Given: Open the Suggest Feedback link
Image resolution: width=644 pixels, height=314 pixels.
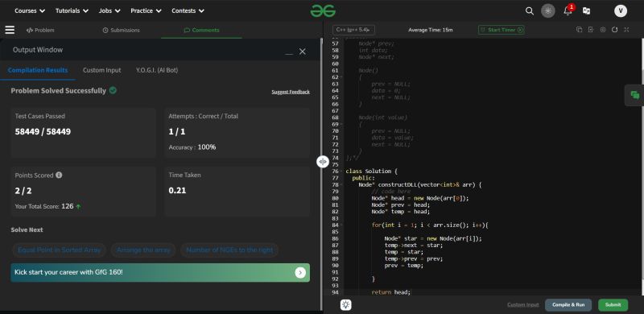Looking at the screenshot, I should pyautogui.click(x=291, y=92).
